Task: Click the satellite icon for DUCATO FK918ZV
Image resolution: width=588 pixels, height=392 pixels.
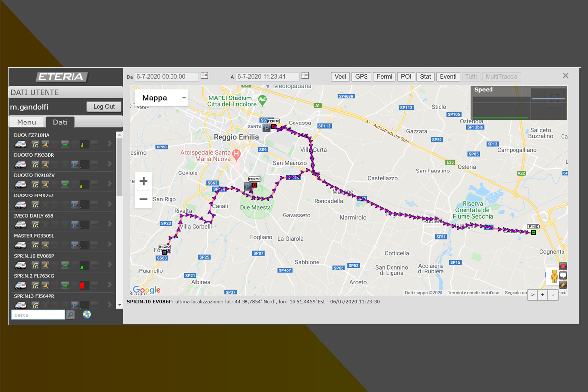Action: point(45,184)
